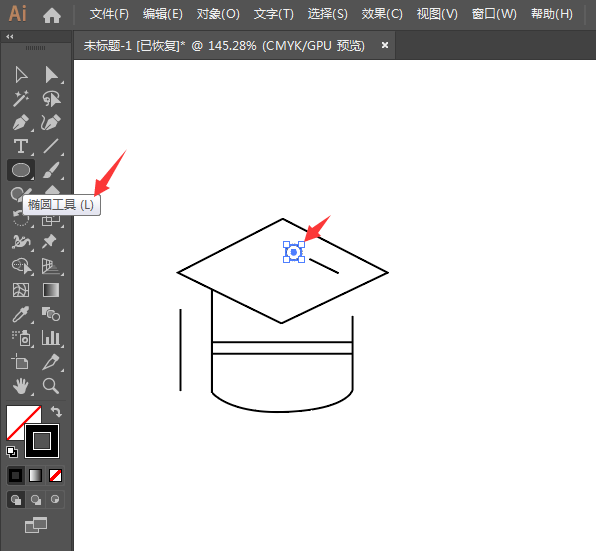Select the Column Graph tool
Screen dimensions: 596x551
(51, 338)
